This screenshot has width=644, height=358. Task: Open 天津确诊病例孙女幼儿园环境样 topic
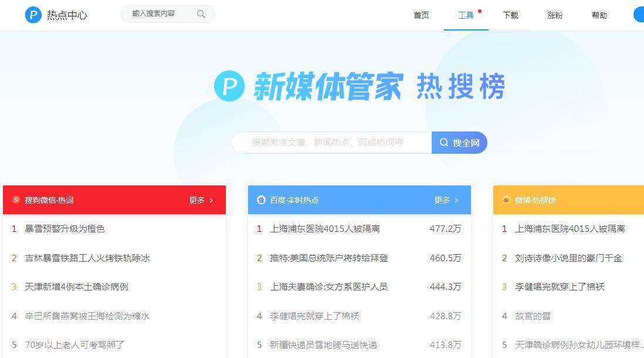coord(579,345)
